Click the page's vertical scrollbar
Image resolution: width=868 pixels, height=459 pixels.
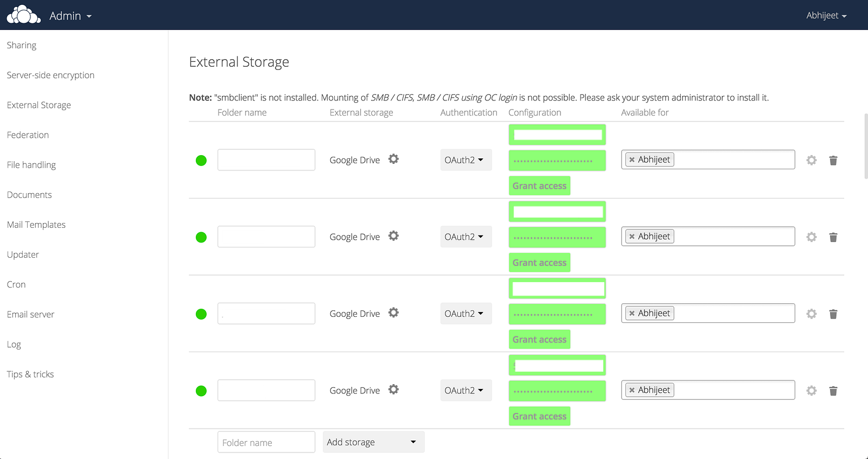point(866,146)
